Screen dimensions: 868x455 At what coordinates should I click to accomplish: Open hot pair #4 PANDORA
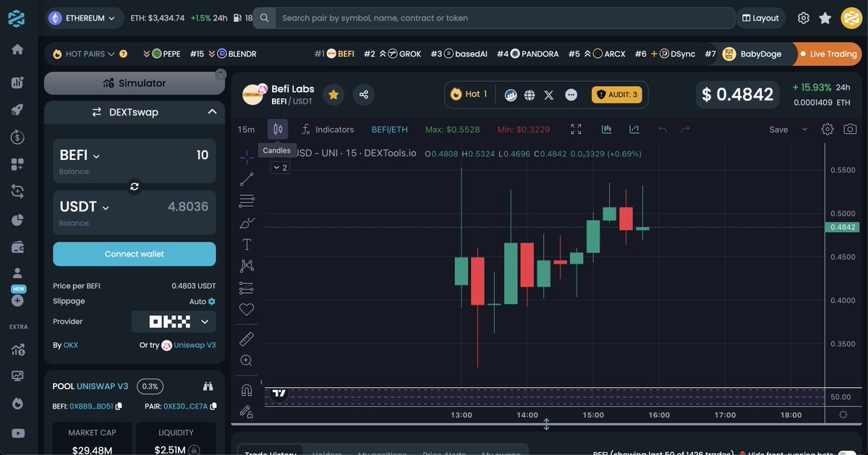(527, 54)
